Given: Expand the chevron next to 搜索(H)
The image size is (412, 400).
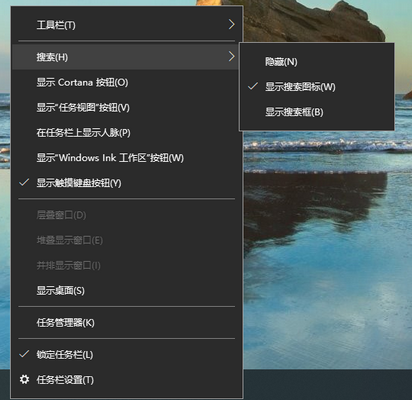Looking at the screenshot, I should coord(231,57).
